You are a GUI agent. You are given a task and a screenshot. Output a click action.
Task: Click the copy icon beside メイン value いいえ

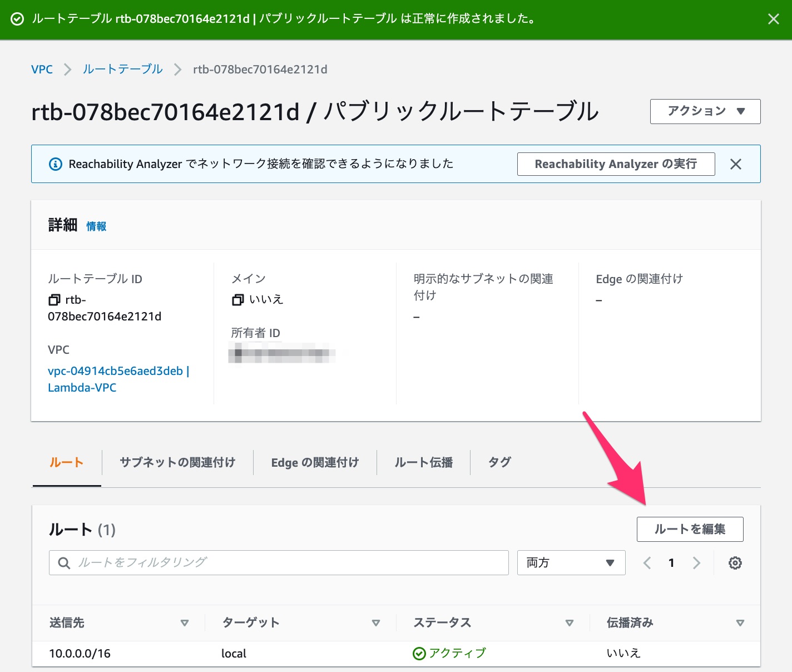pos(238,299)
